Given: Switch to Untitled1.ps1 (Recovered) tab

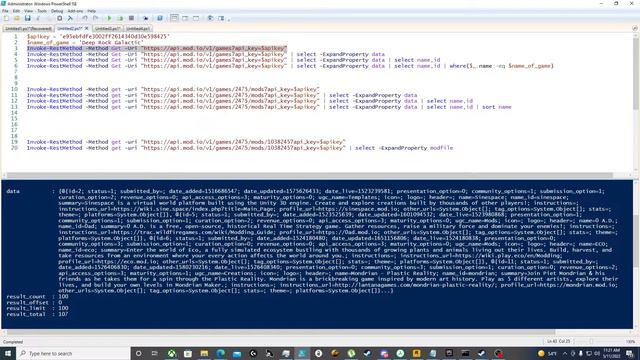Looking at the screenshot, I should pos(28,29).
